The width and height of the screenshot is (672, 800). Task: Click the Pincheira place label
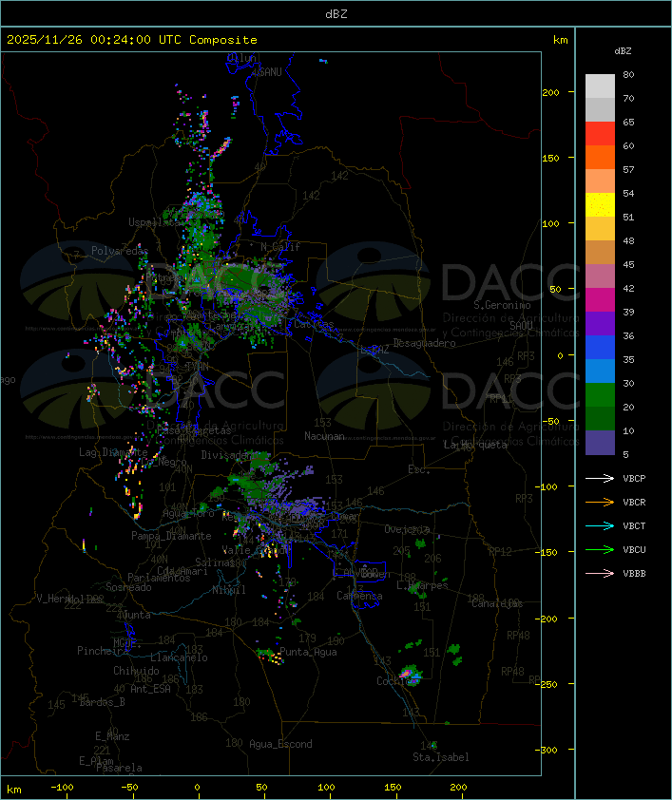click(102, 651)
